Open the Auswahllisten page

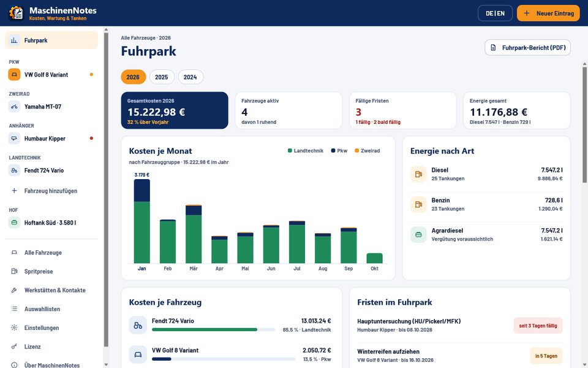[51, 309]
